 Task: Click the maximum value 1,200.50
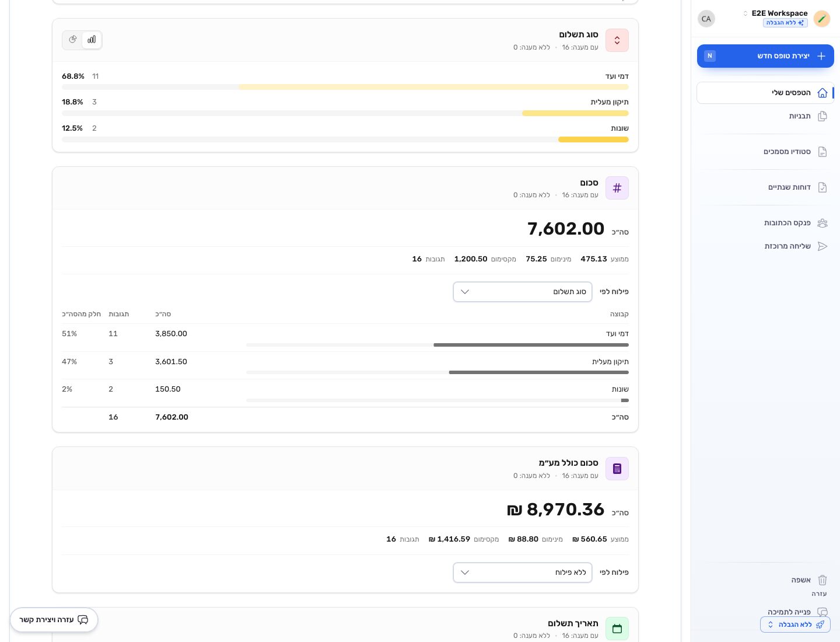coord(471,259)
